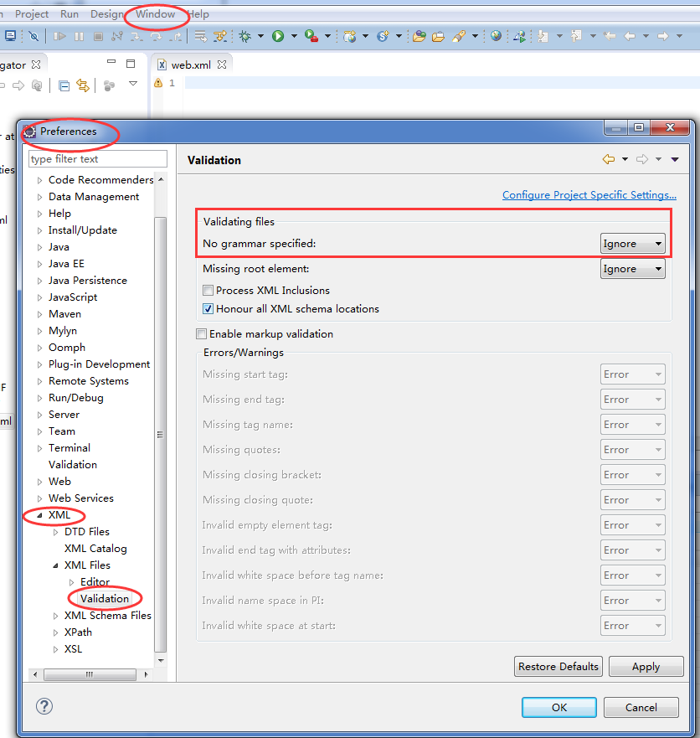
Task: Open the Navigator view menu triangle
Action: point(133,83)
